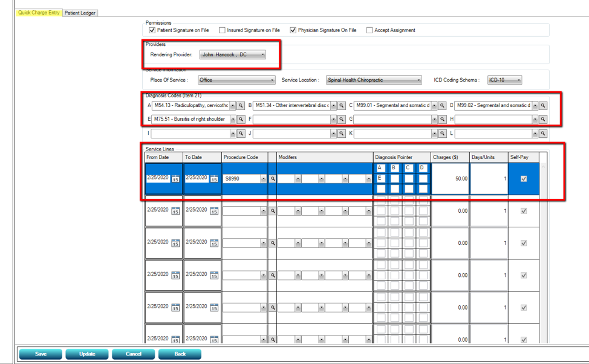Viewport: 589px width, 364px height.
Task: Click the Self-Pay column header
Action: 524,157
